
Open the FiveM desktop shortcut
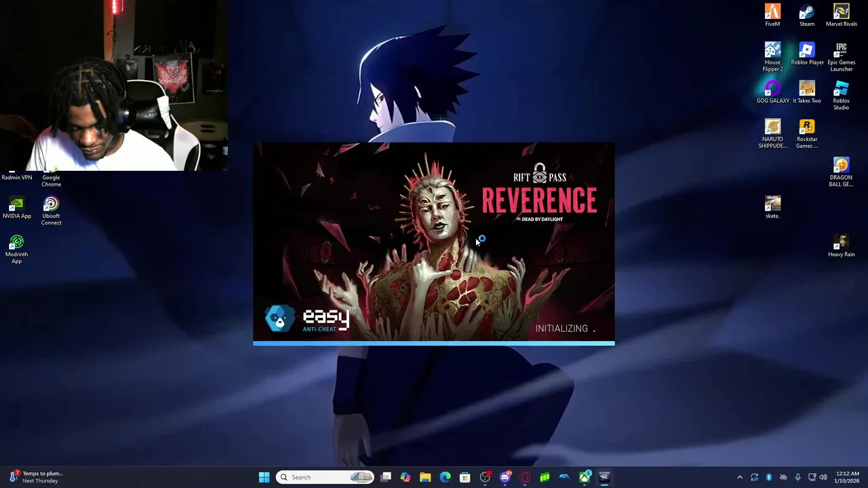(772, 15)
